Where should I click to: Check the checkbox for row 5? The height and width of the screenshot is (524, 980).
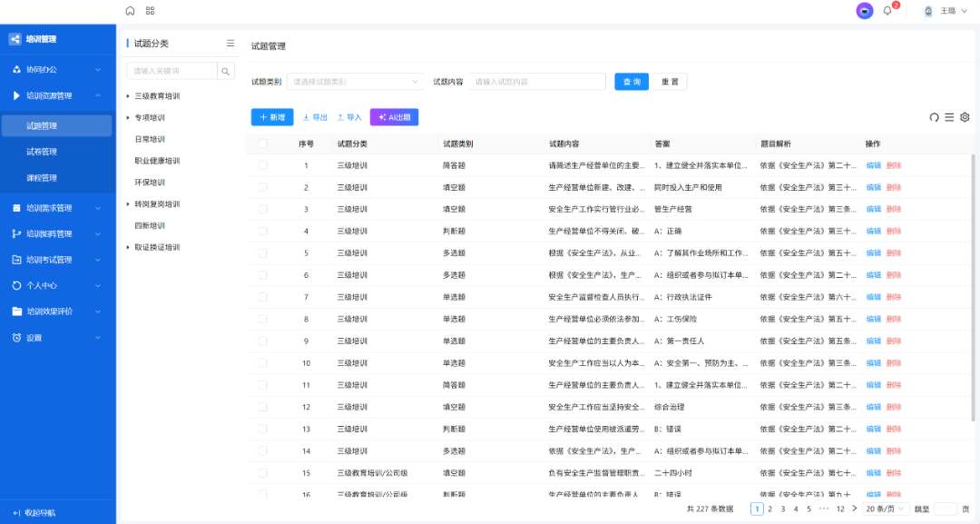pos(262,253)
